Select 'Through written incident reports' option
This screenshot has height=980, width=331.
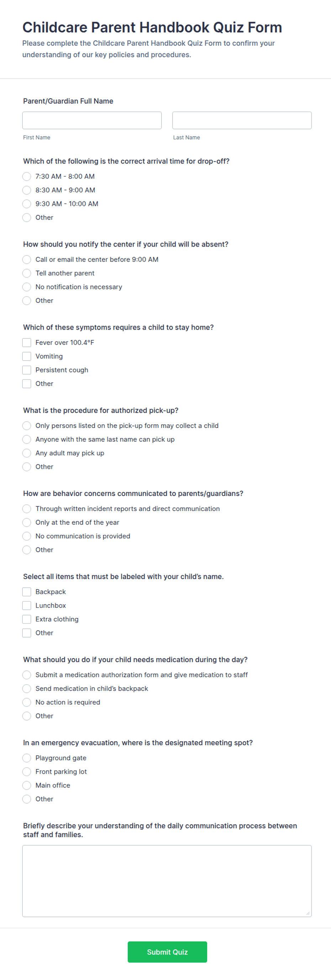(27, 509)
